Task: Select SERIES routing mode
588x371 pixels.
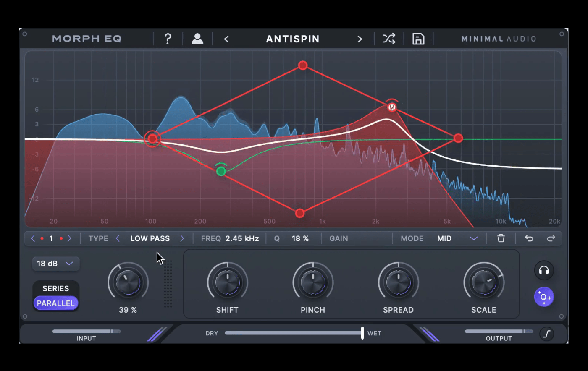Action: (x=55, y=288)
